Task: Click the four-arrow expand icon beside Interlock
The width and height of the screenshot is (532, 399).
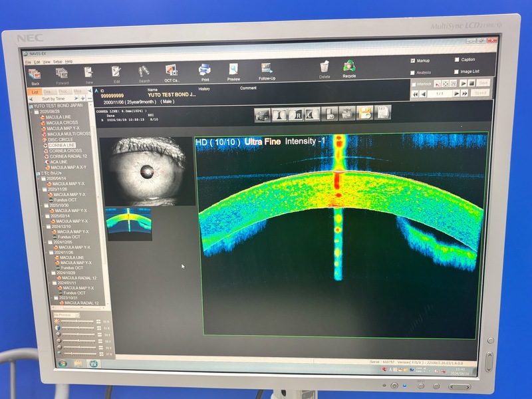Action: pos(446,84)
